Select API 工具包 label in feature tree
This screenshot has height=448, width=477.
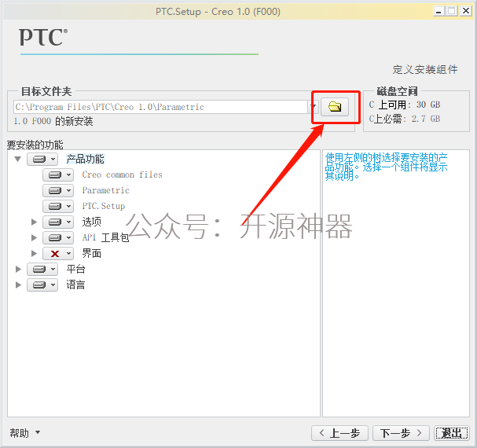click(x=105, y=237)
